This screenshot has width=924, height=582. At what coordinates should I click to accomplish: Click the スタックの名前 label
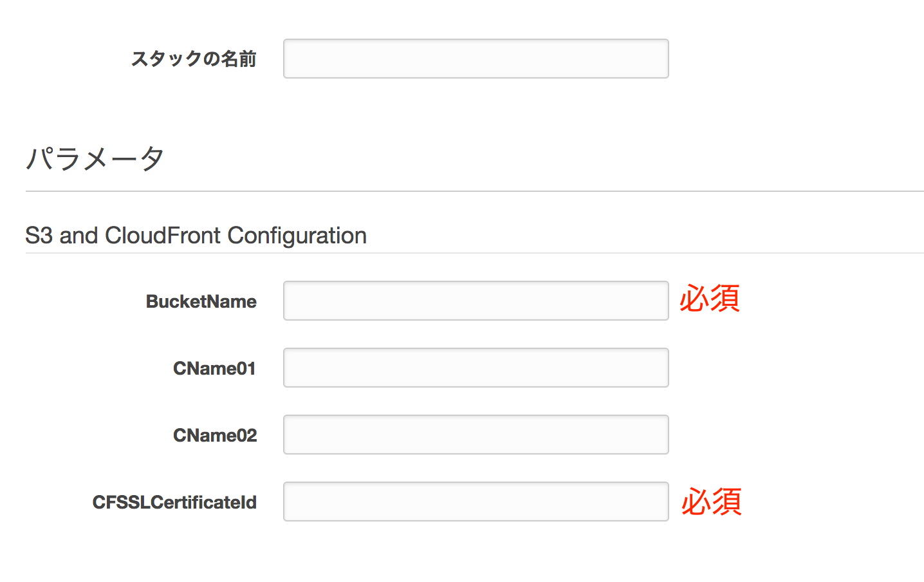tap(194, 59)
